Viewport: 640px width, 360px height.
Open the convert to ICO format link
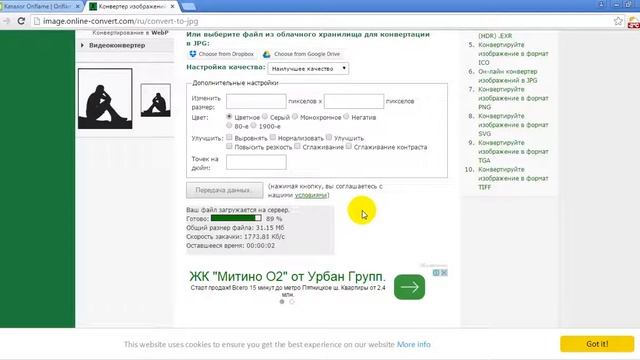[x=513, y=53]
